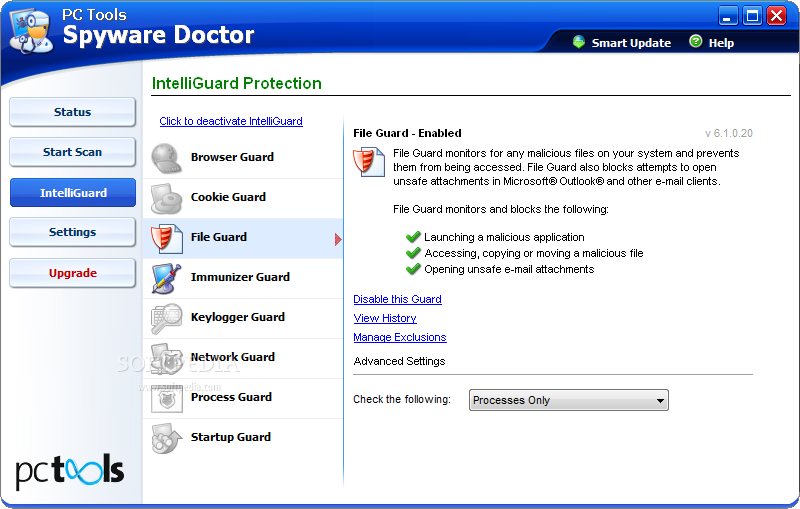This screenshot has height=509, width=800.
Task: Minimize the Spyware Doctor window
Action: pos(728,16)
